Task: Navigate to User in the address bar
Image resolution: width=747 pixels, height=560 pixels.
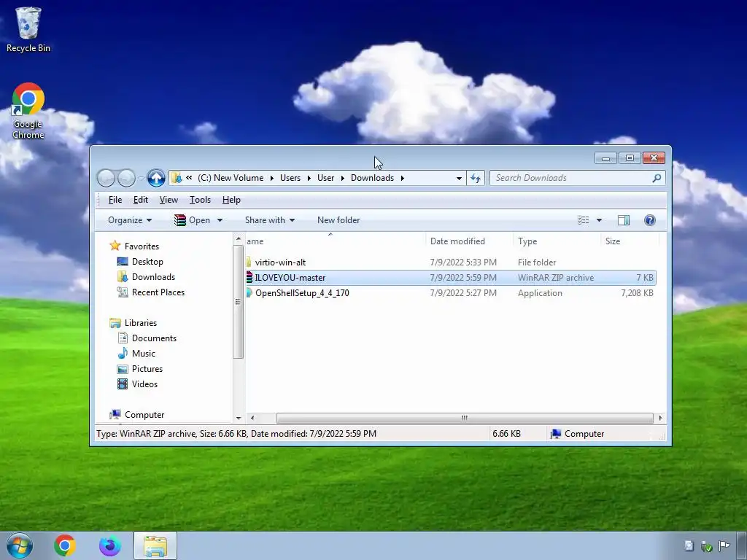Action: [x=326, y=178]
